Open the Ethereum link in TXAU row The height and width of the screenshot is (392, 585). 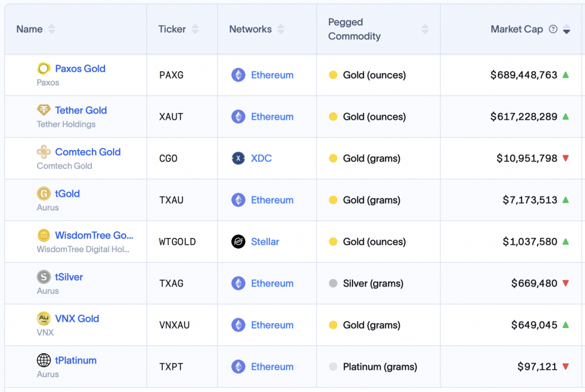pyautogui.click(x=272, y=200)
